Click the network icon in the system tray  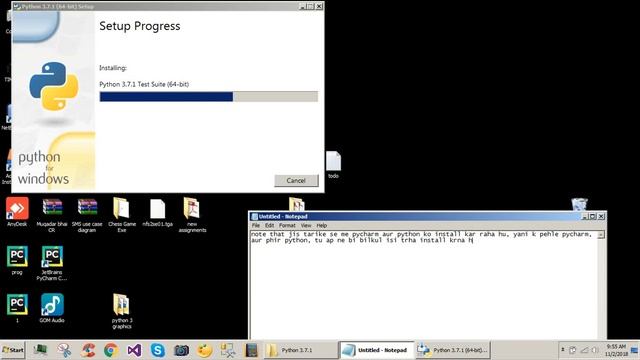(x=584, y=350)
